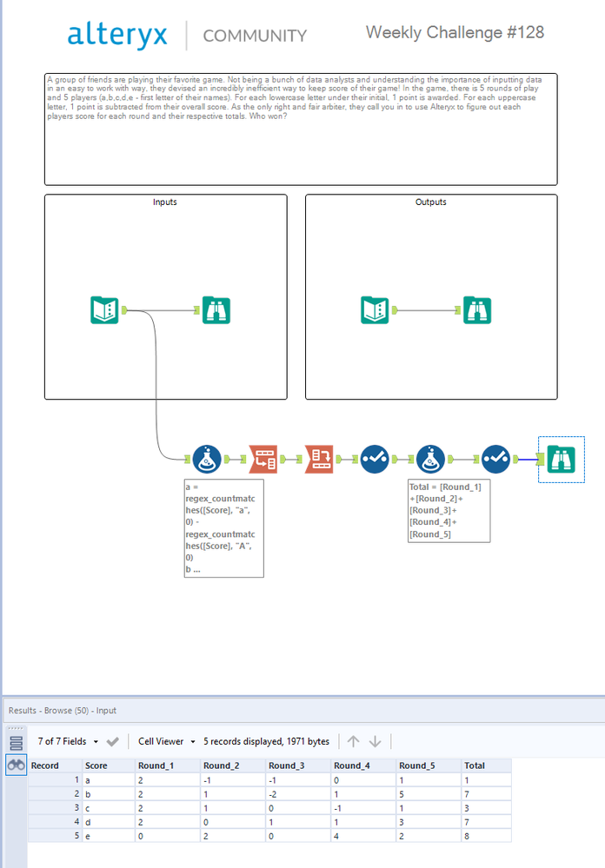Click the alteryx logo
Image resolution: width=605 pixels, height=868 pixels.
click(x=116, y=35)
